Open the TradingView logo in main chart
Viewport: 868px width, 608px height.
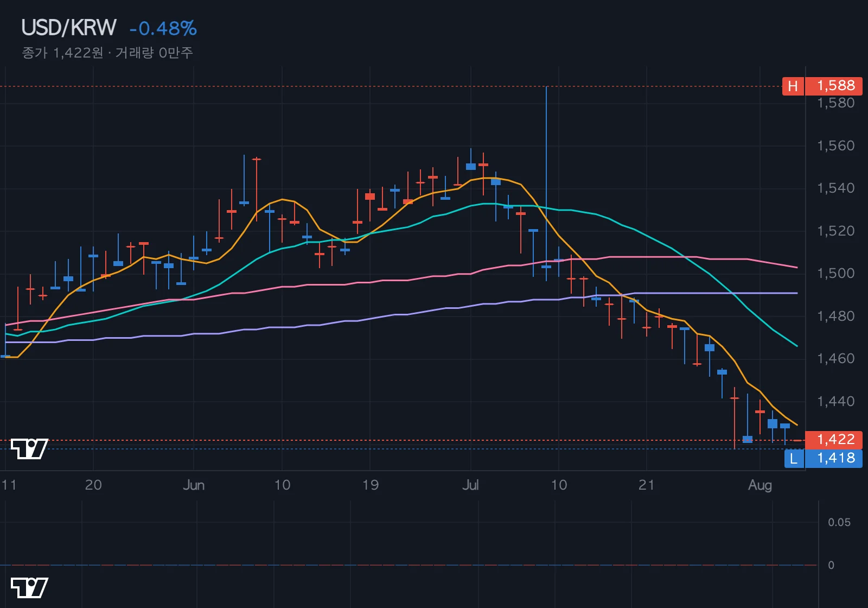pyautogui.click(x=29, y=448)
